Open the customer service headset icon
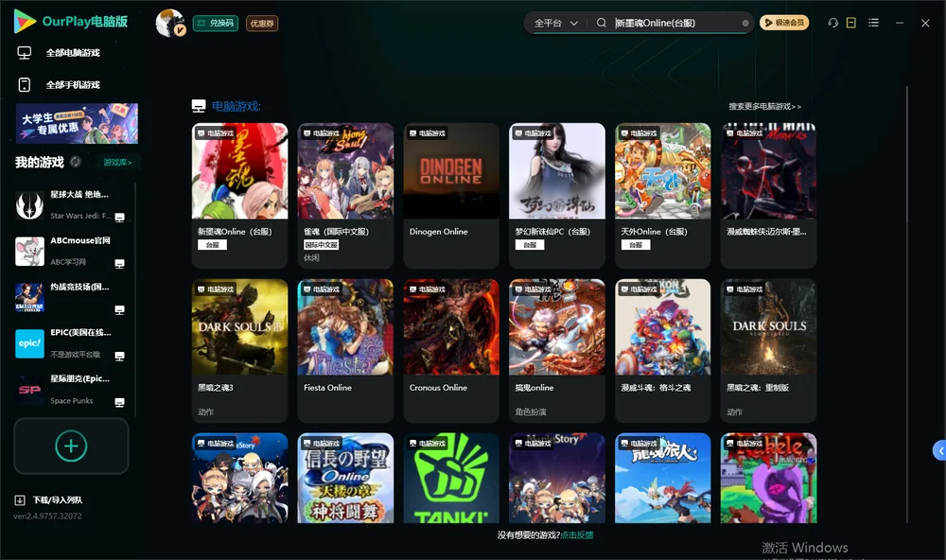Screen dimensions: 946x560 click(x=833, y=23)
